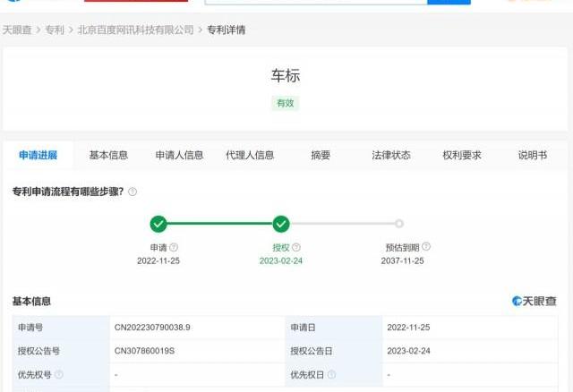Click the green checkmark at 申请 step
This screenshot has height=392, width=573.
(158, 224)
